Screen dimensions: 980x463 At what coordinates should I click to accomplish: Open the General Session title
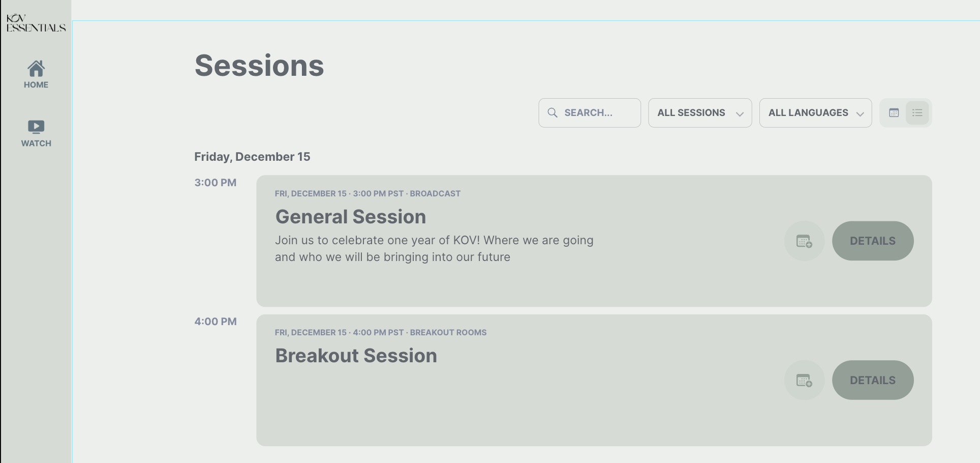tap(351, 217)
